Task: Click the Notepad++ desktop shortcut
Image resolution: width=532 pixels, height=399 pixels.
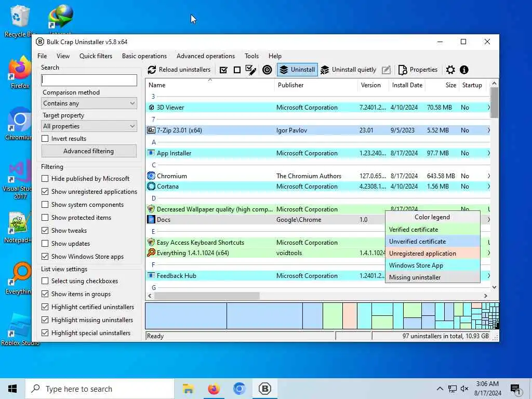Action: point(18,227)
